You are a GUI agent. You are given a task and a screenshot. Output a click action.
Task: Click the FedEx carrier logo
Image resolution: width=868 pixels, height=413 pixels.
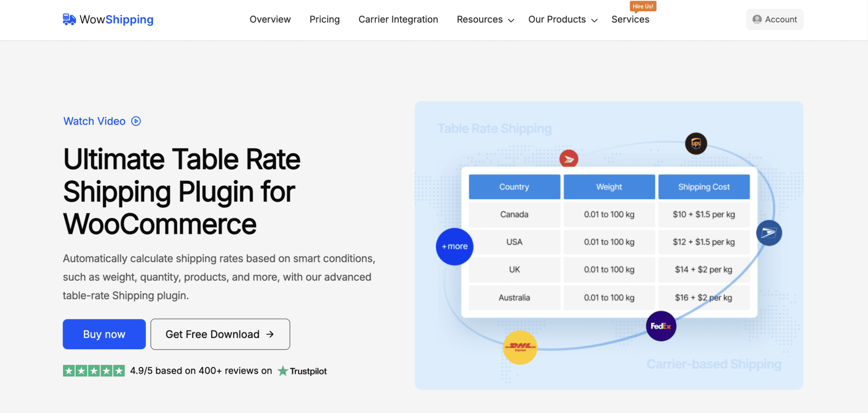[x=661, y=326]
